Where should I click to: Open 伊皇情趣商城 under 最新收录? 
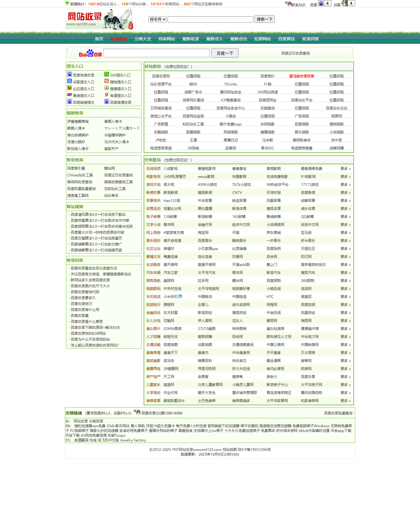(x=78, y=121)
